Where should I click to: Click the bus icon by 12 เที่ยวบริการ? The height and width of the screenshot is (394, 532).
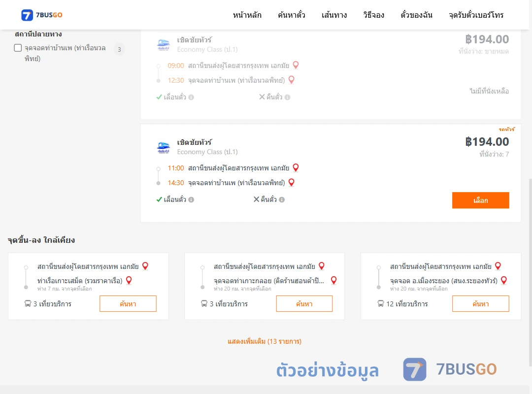pyautogui.click(x=381, y=303)
